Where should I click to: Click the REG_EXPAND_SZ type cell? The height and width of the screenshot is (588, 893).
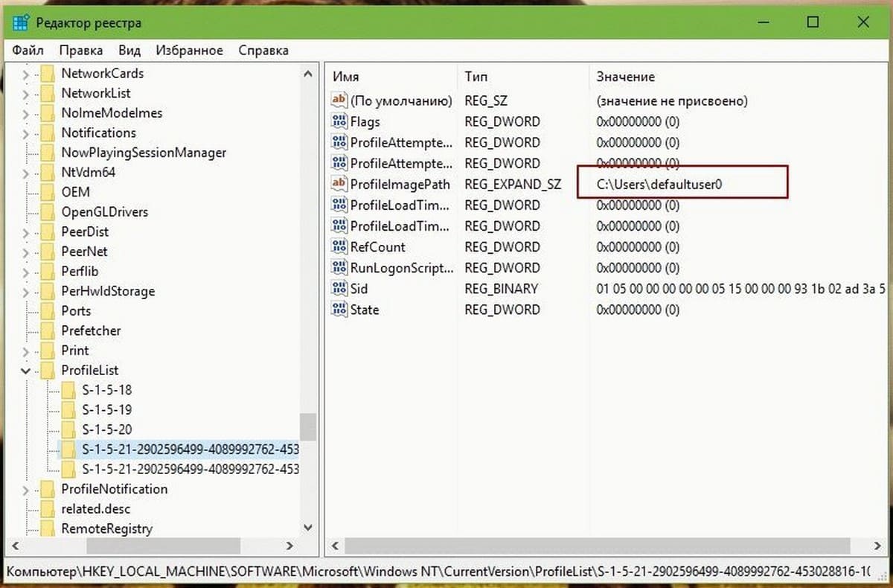[513, 184]
